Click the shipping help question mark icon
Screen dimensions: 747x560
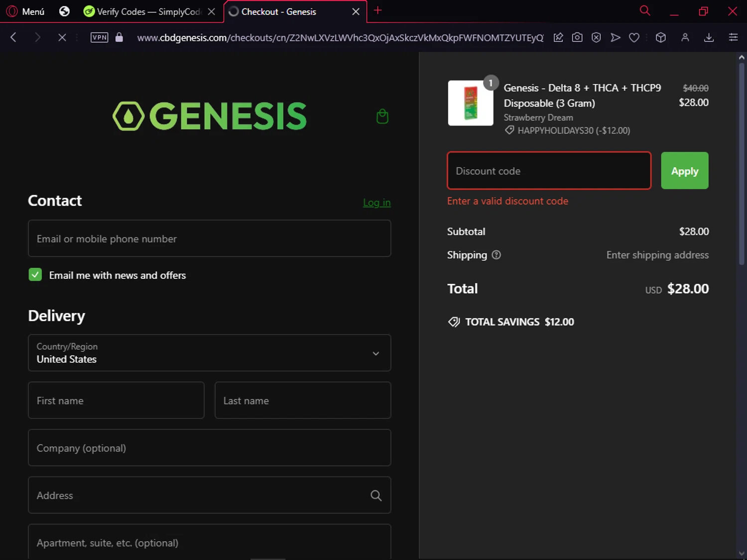[496, 255]
